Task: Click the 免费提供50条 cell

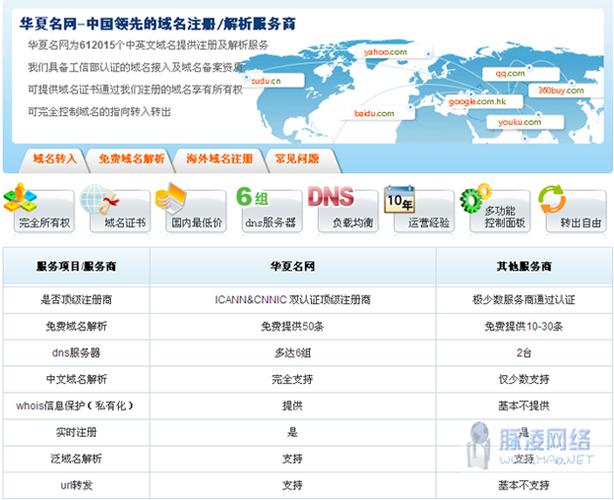Action: pos(293,327)
